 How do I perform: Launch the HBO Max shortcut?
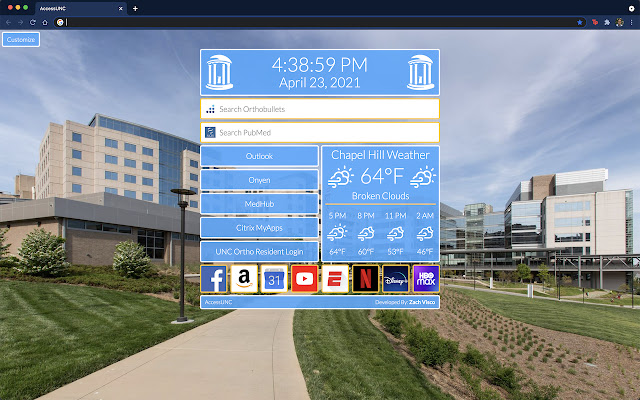coord(426,280)
